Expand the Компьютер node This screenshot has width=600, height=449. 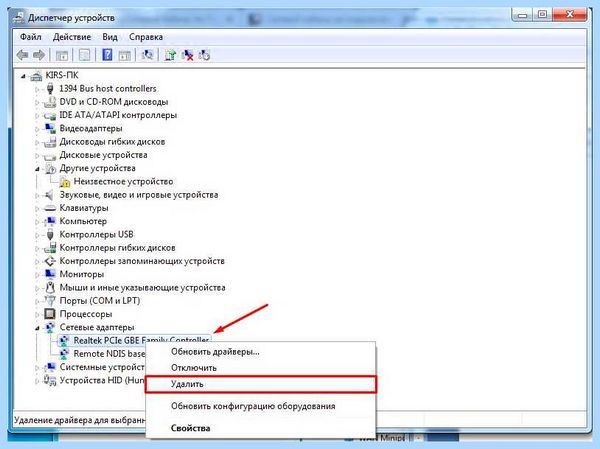tap(37, 222)
